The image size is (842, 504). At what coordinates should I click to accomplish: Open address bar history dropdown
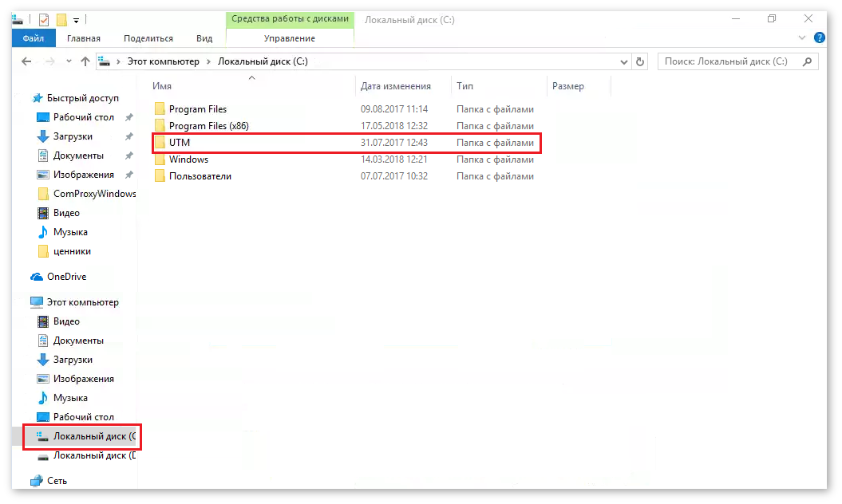tap(623, 61)
